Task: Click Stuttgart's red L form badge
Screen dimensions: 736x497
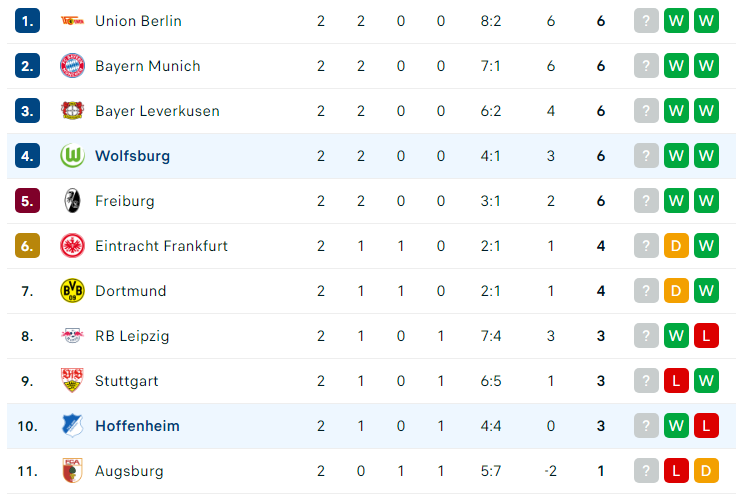Action: pos(676,381)
